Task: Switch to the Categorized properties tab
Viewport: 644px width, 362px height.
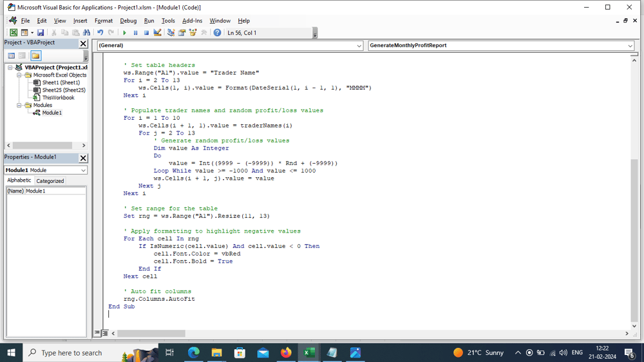Action: pyautogui.click(x=50, y=181)
